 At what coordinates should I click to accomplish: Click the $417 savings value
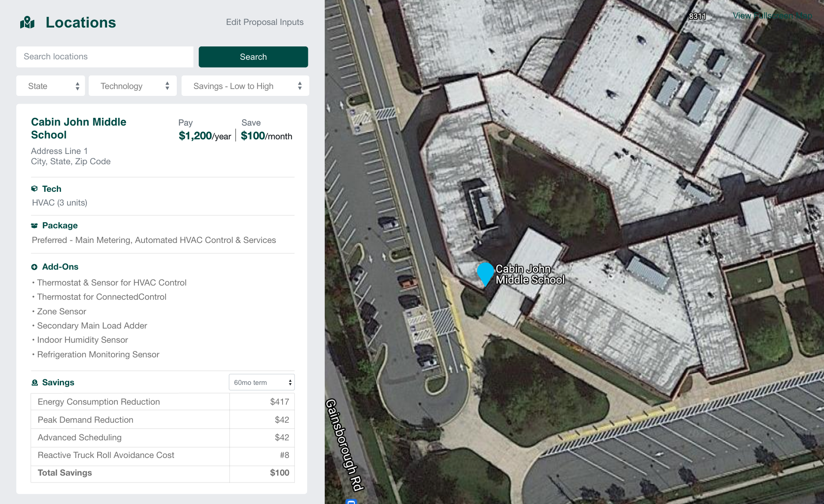280,402
